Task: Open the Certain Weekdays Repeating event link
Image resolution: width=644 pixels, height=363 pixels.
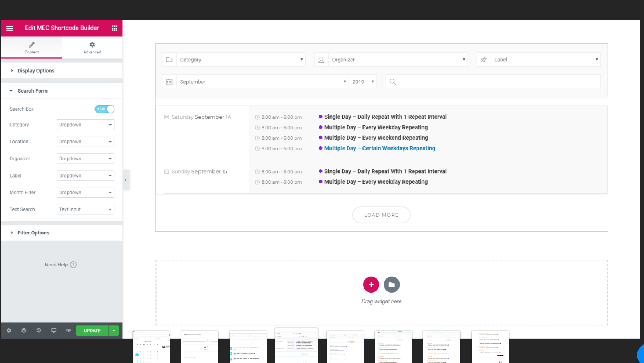Action: (x=379, y=148)
